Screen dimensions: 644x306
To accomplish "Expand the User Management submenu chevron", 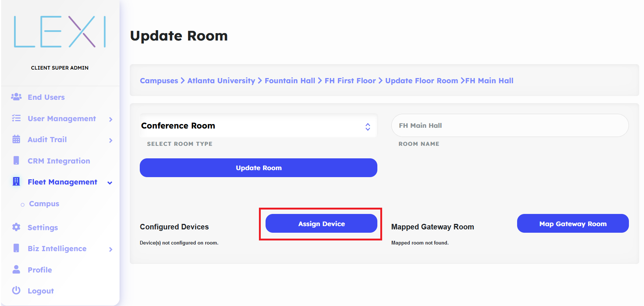I will pyautogui.click(x=111, y=119).
